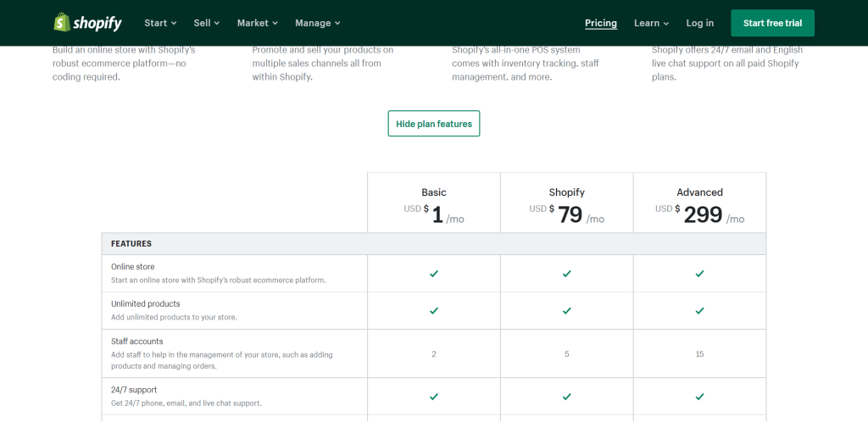Screen dimensions: 868x422
Task: Click Staff accounts value 5 for Shopify
Action: tap(567, 354)
